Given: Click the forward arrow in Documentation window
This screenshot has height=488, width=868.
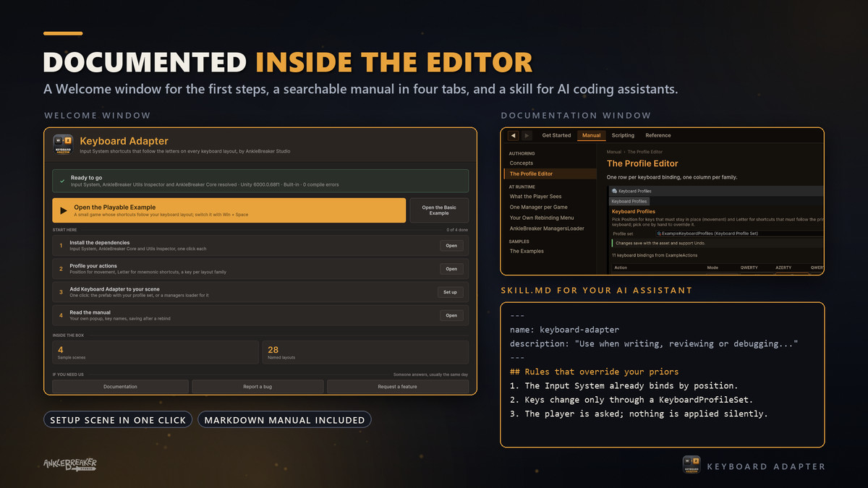Looking at the screenshot, I should (527, 136).
